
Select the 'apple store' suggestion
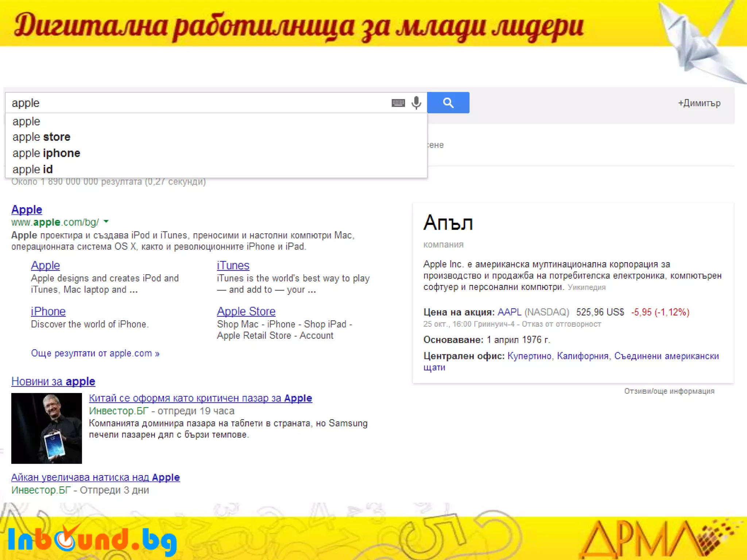pos(41,137)
